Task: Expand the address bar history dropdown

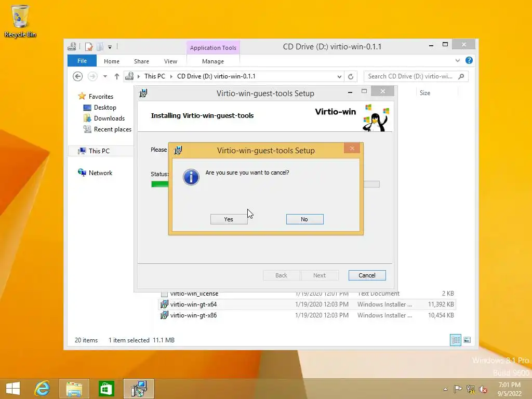Action: click(x=339, y=77)
